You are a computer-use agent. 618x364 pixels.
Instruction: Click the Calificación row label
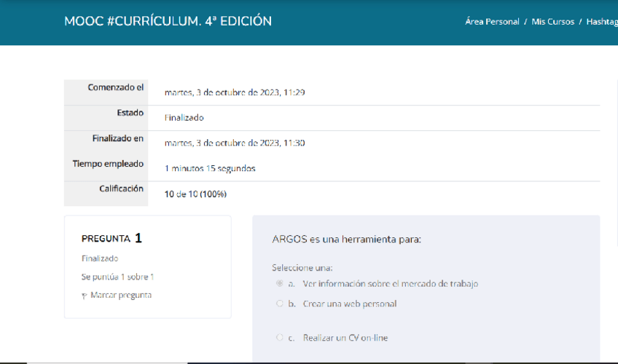tap(122, 189)
